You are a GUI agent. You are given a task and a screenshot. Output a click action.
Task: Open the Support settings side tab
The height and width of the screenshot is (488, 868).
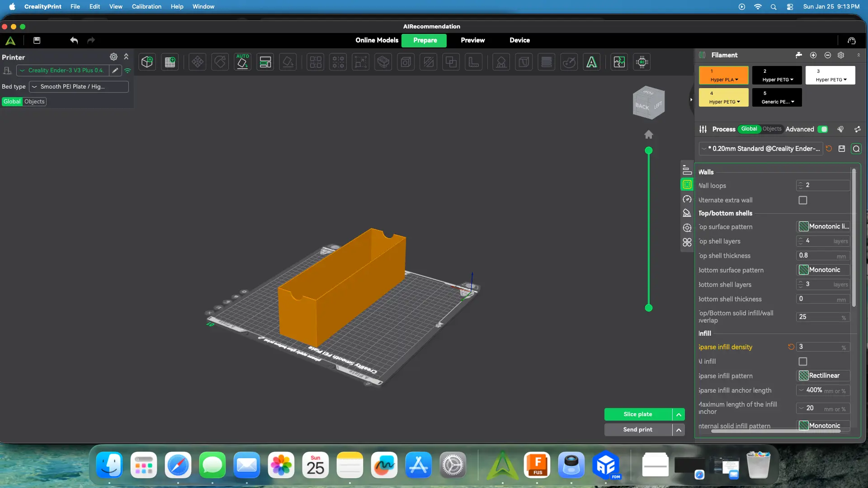click(687, 213)
